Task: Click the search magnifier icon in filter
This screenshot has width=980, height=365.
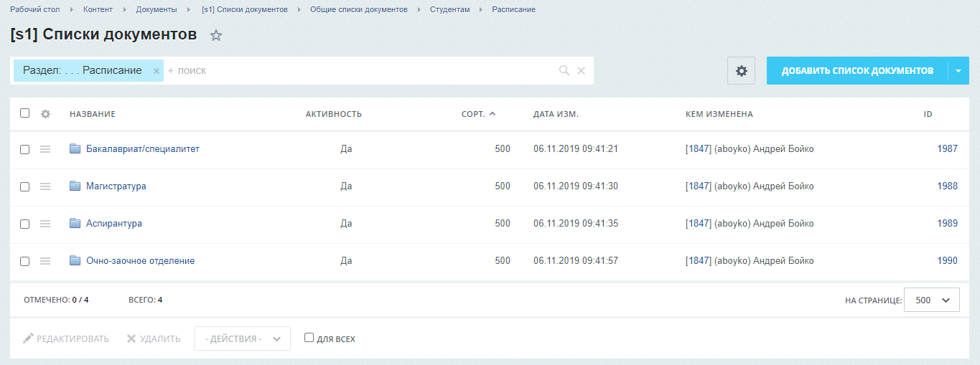Action: tap(564, 70)
